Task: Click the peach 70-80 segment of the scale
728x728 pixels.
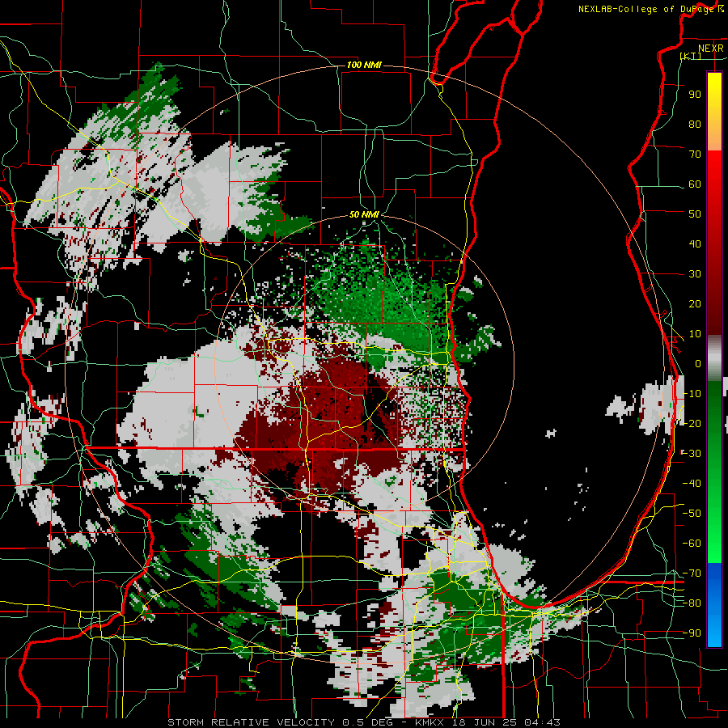Action: click(x=714, y=138)
